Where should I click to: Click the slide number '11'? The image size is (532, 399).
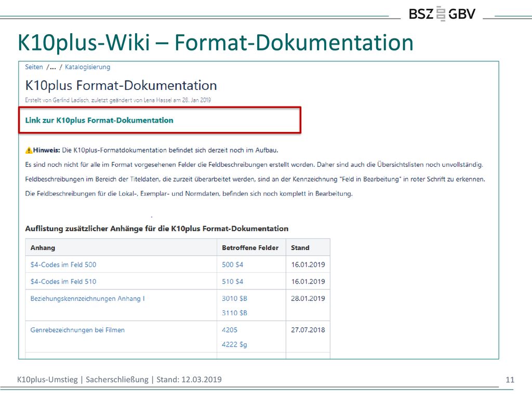[510, 380]
